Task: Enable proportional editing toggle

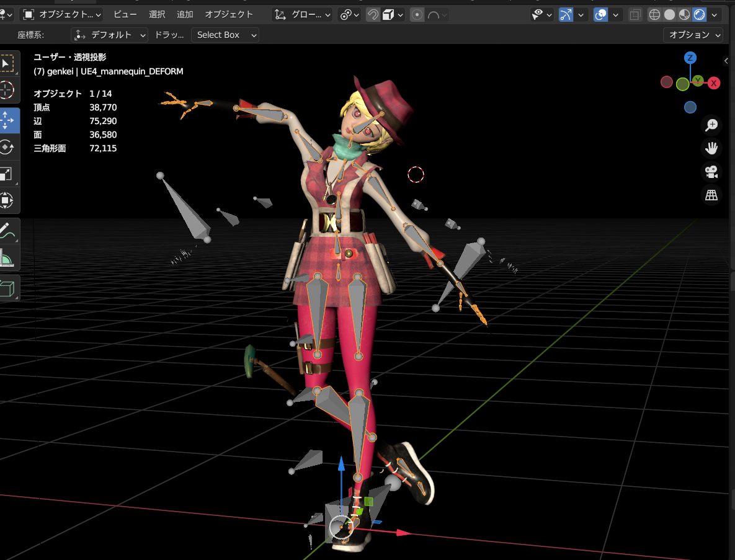Action: 417,15
